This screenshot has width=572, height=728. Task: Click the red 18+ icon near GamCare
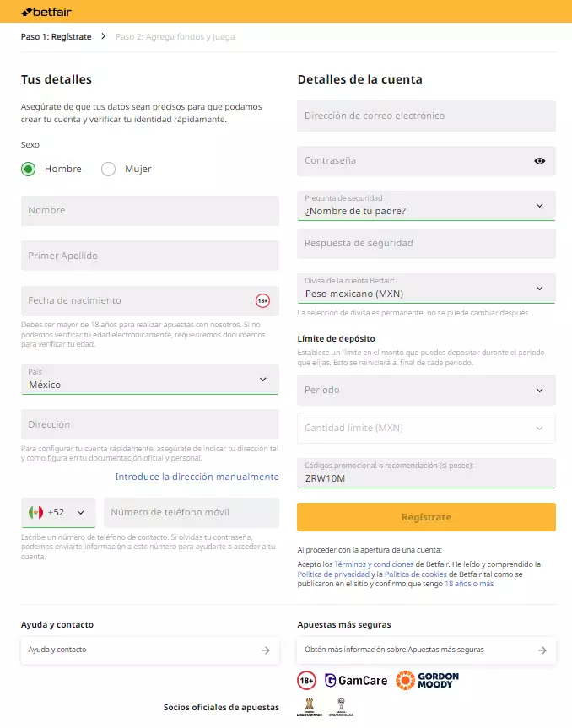(x=306, y=681)
